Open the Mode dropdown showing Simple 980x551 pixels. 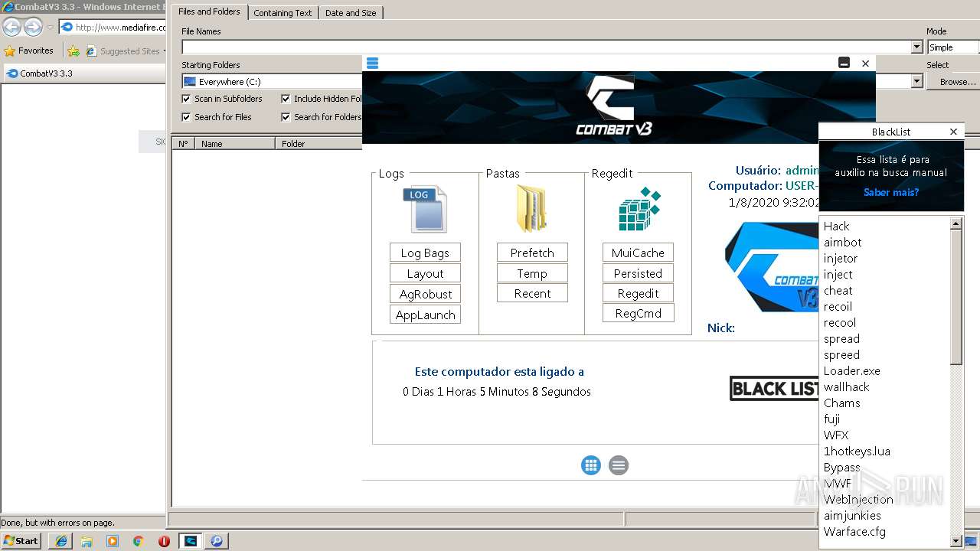952,47
